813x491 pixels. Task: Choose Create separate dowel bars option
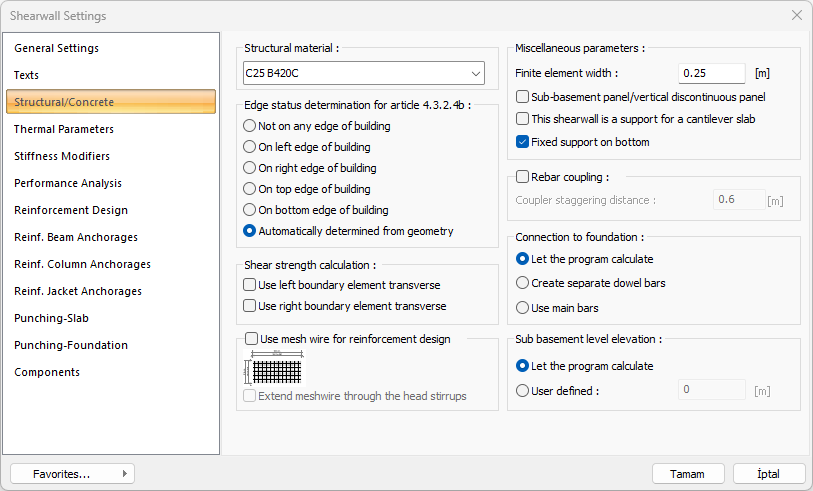click(523, 283)
